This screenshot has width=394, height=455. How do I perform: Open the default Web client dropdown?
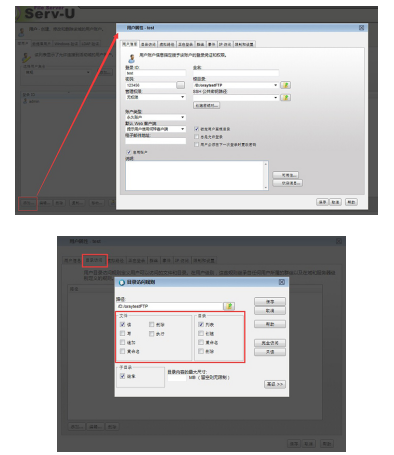click(155, 129)
